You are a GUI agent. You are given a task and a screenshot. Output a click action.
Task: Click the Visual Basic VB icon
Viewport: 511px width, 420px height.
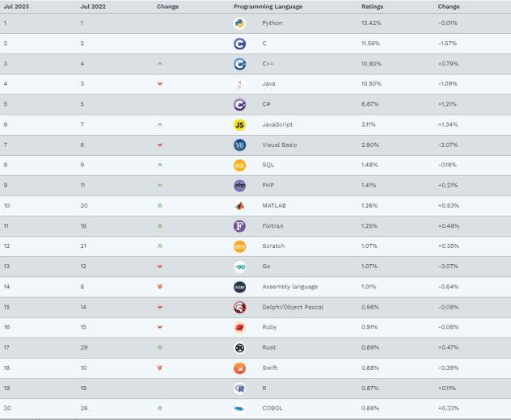tap(239, 145)
